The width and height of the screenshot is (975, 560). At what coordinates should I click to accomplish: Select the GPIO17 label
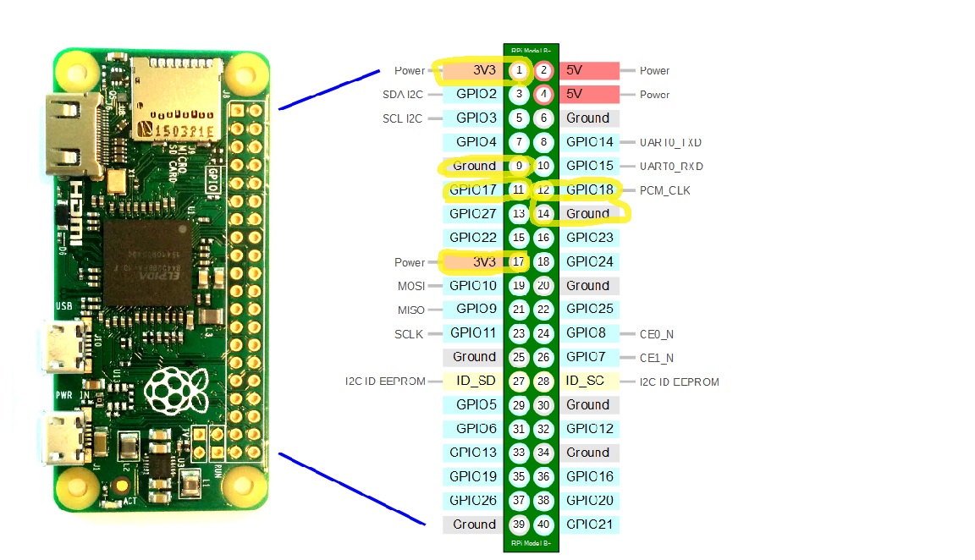(472, 189)
